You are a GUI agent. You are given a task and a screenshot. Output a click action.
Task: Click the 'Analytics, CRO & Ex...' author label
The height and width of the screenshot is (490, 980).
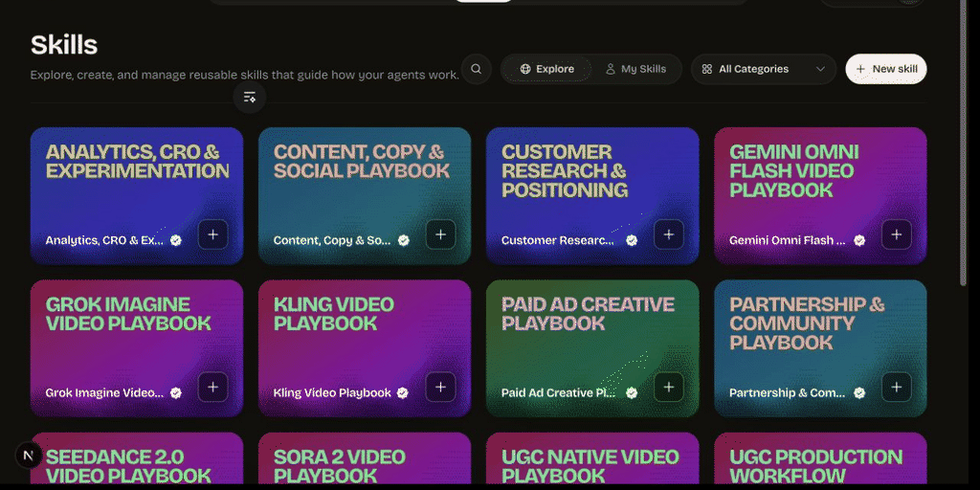pyautogui.click(x=104, y=240)
